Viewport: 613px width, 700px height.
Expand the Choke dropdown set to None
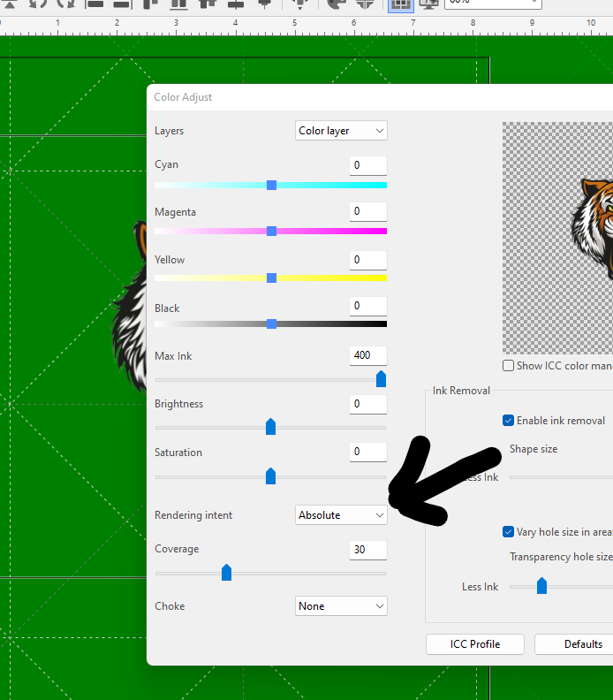pyautogui.click(x=341, y=606)
